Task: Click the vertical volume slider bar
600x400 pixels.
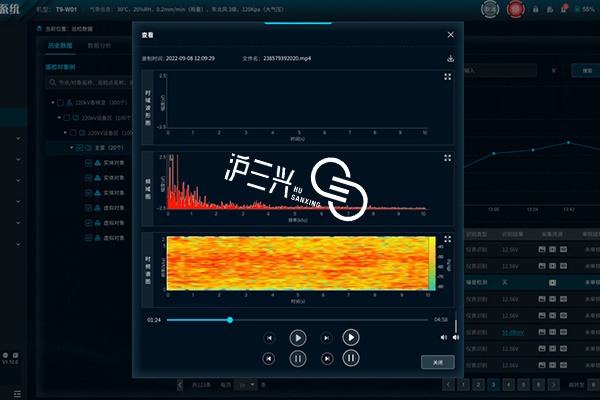Action: pyautogui.click(x=456, y=322)
